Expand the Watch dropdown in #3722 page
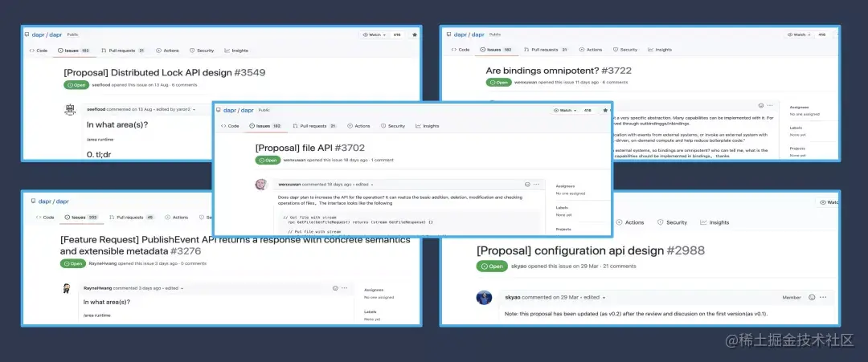The width and height of the screenshot is (868, 362). [799, 35]
